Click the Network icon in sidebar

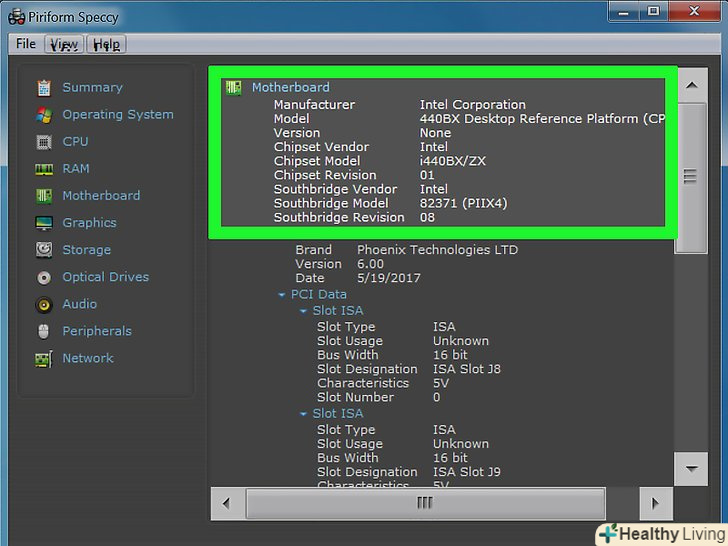44,358
